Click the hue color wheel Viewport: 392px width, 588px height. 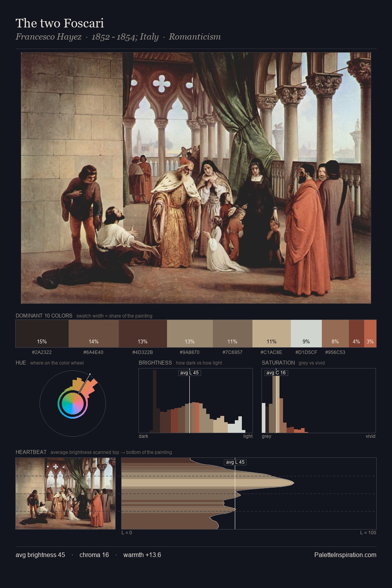73,403
